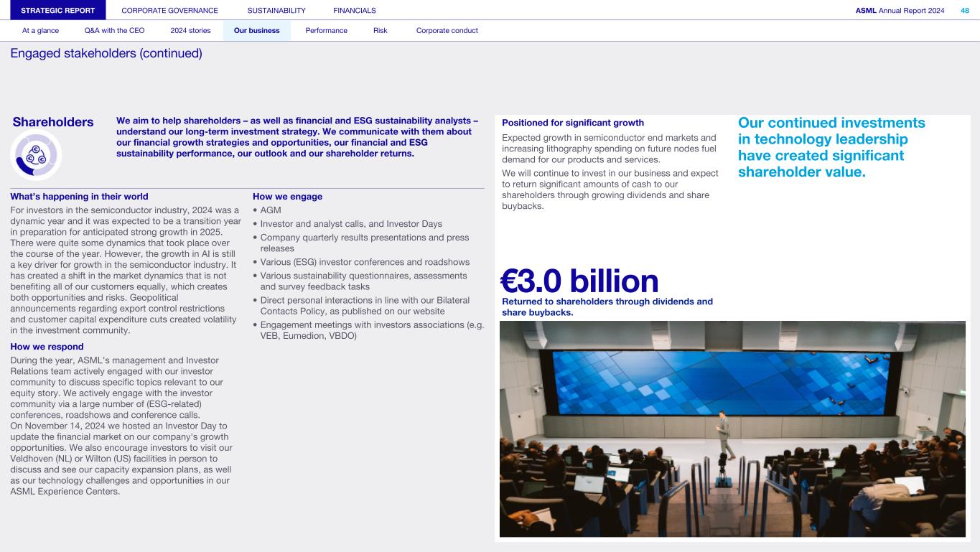Click the Shareholders circular icon
Image resolution: width=980 pixels, height=552 pixels.
(36, 156)
